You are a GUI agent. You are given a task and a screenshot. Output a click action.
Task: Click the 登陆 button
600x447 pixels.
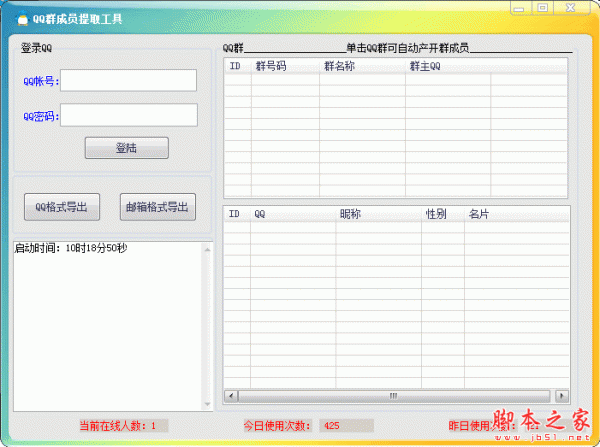tap(127, 148)
